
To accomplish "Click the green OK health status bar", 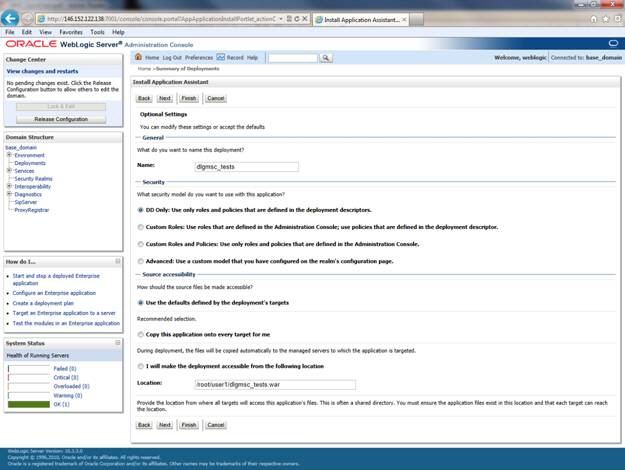I will 28,404.
